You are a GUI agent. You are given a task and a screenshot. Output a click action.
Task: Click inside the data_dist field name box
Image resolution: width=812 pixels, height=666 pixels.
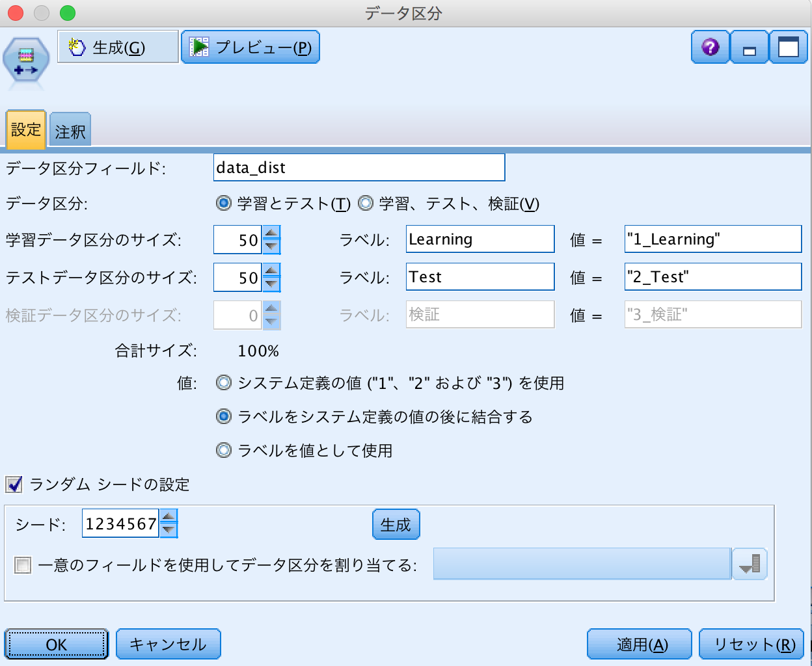(x=358, y=167)
